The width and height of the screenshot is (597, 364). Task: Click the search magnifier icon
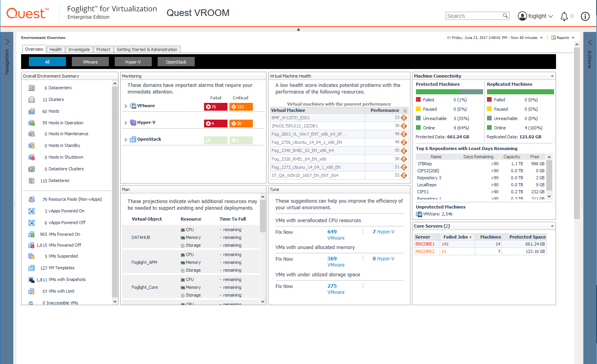coord(505,16)
